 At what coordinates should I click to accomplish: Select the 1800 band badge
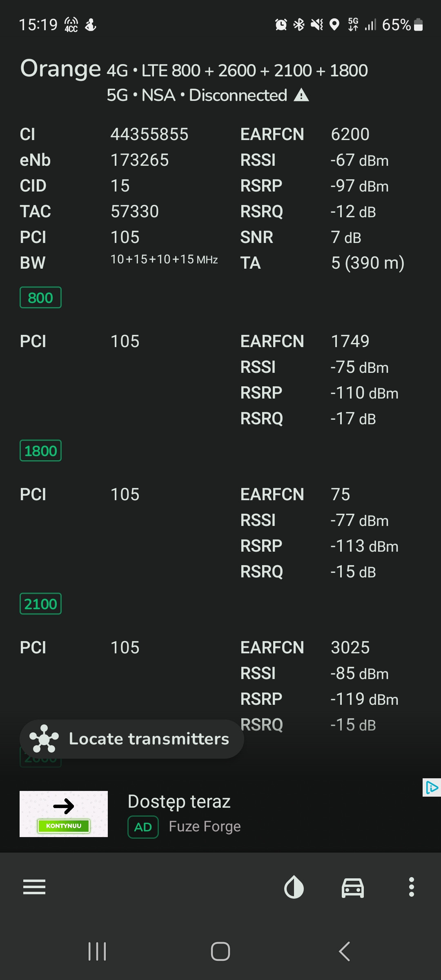40,451
